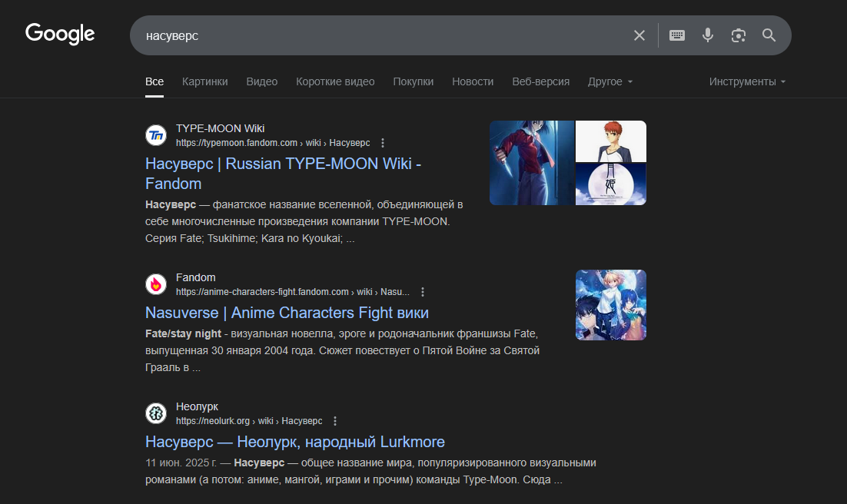
Task: Expand the Другое dropdown
Action: click(610, 81)
